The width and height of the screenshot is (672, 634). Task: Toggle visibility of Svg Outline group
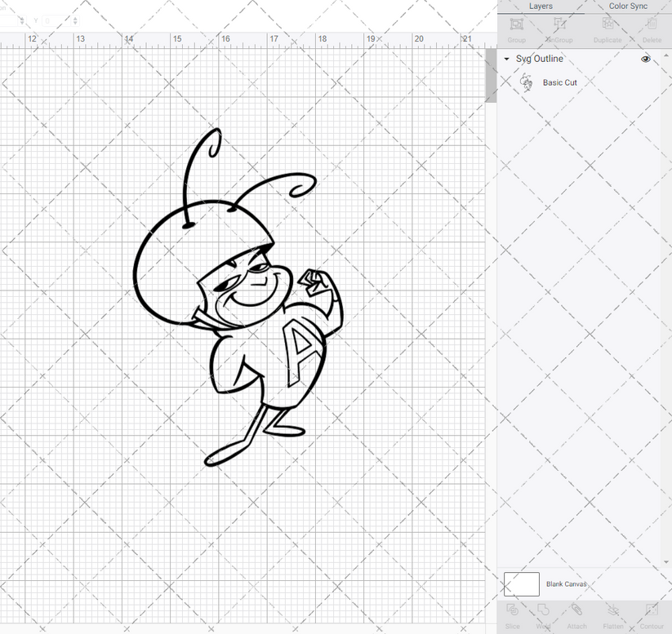pos(645,59)
